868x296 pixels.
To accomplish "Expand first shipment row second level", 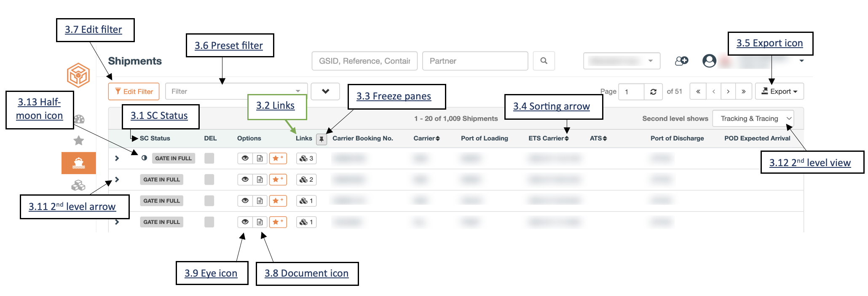I will (x=117, y=158).
